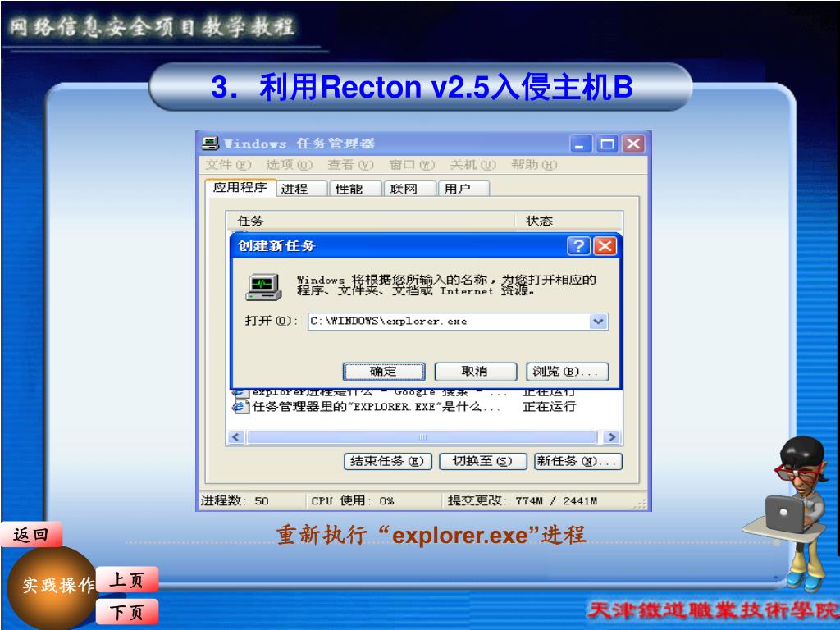Open the 帮助(H) menu
The image size is (840, 630).
click(534, 165)
